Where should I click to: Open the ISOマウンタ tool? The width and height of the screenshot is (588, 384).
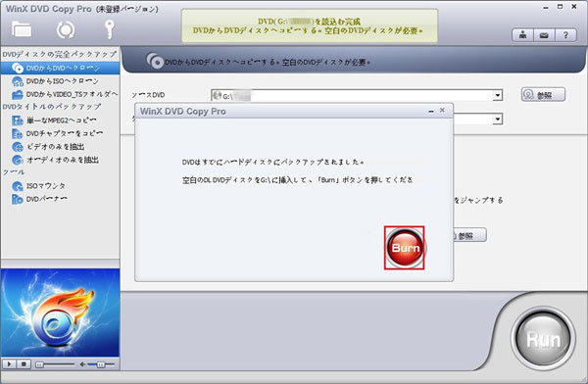pyautogui.click(x=46, y=186)
